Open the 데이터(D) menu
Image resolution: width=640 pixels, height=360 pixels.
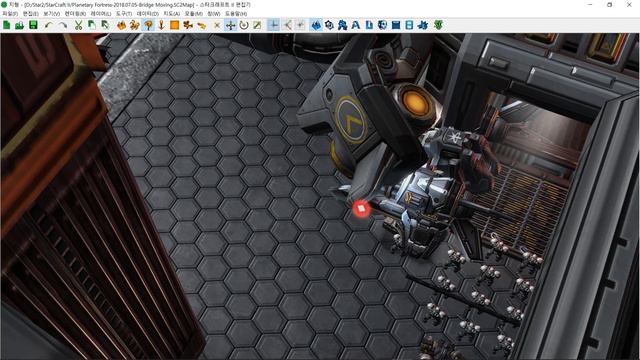(x=148, y=13)
